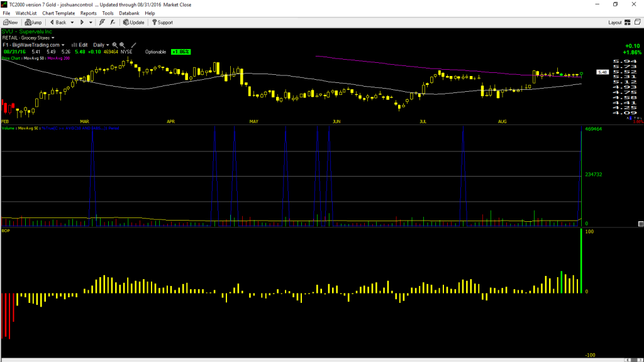Click the volume value 469464 in quote line
This screenshot has height=362, width=644.
click(x=111, y=52)
